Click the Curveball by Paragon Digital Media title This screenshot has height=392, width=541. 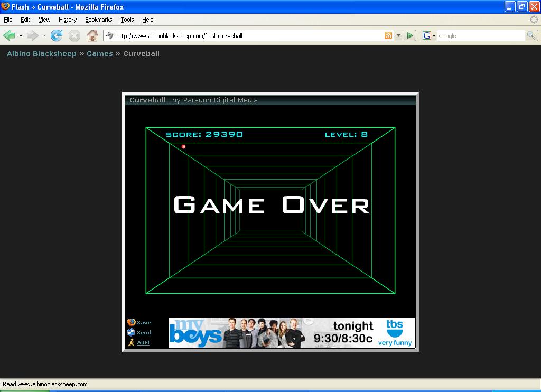[193, 100]
